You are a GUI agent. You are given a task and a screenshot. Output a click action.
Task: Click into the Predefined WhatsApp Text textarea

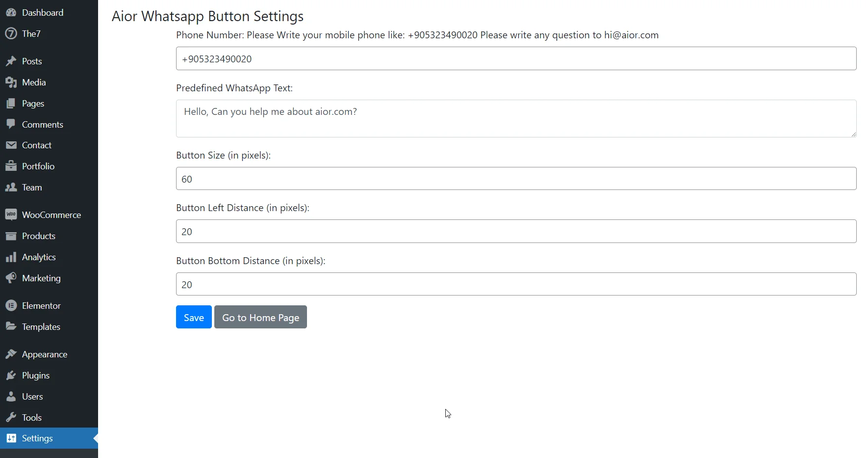(x=516, y=118)
